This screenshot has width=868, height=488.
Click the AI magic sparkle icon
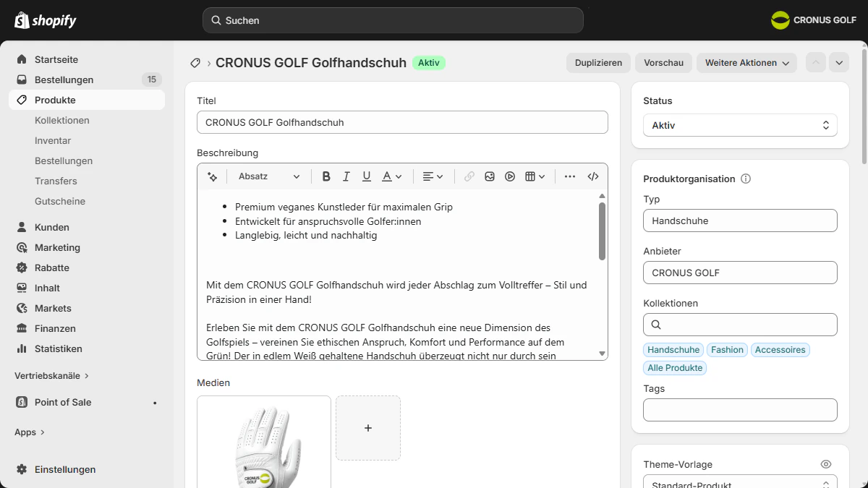click(212, 176)
